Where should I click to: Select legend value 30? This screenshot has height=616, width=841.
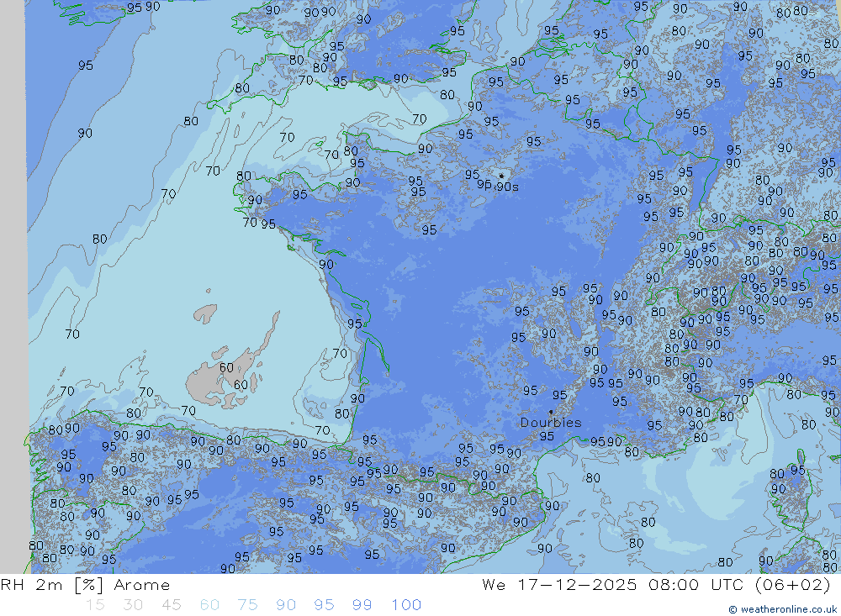click(133, 605)
